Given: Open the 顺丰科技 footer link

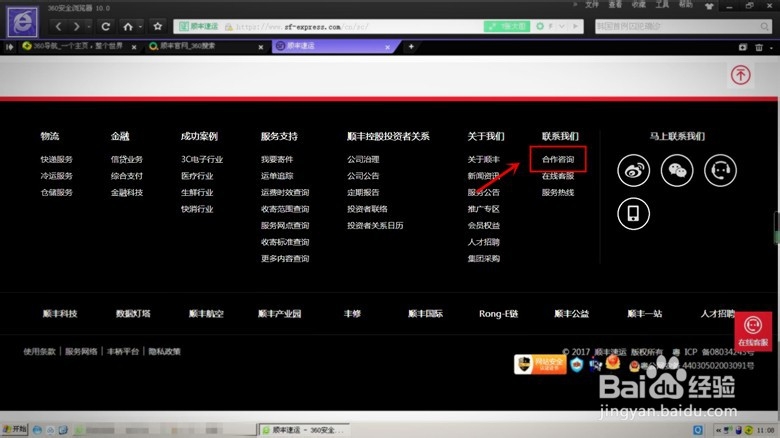Looking at the screenshot, I should [x=60, y=314].
